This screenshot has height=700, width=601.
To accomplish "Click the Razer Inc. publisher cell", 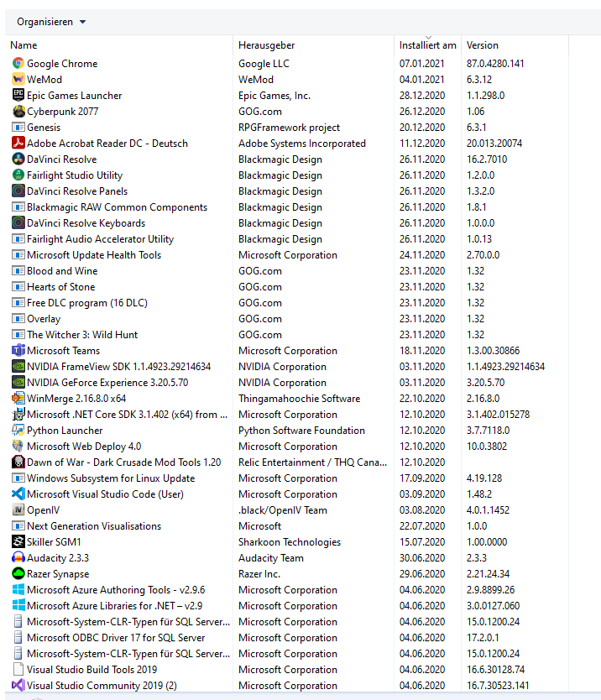I will coord(259,573).
